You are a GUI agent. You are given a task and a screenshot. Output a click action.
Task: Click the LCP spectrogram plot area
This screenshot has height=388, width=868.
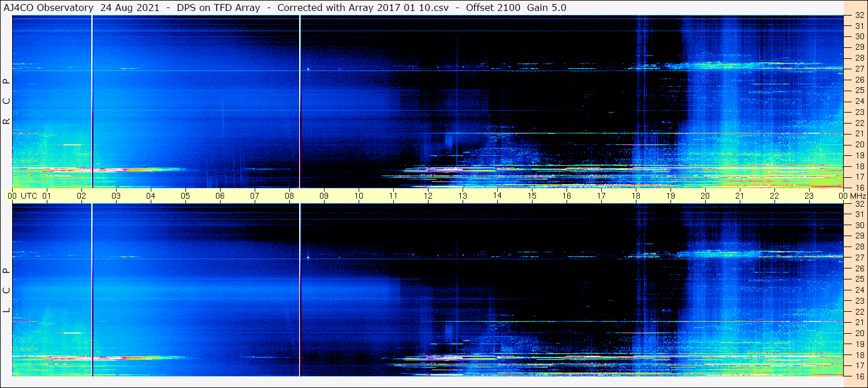(428, 290)
